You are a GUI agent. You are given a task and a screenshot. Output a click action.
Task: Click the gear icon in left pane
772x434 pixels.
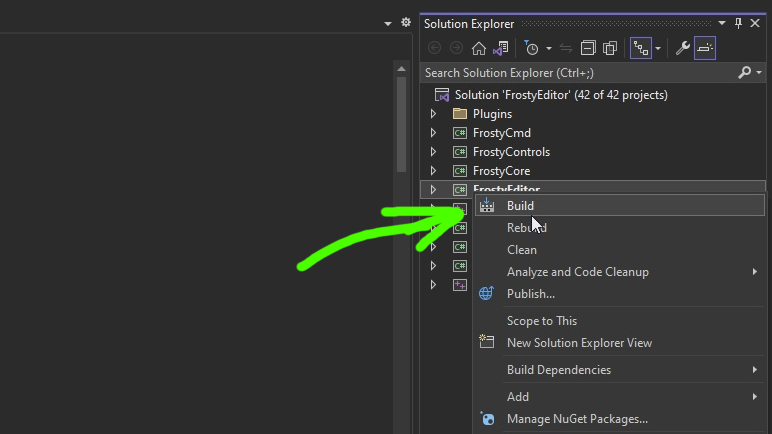[406, 22]
